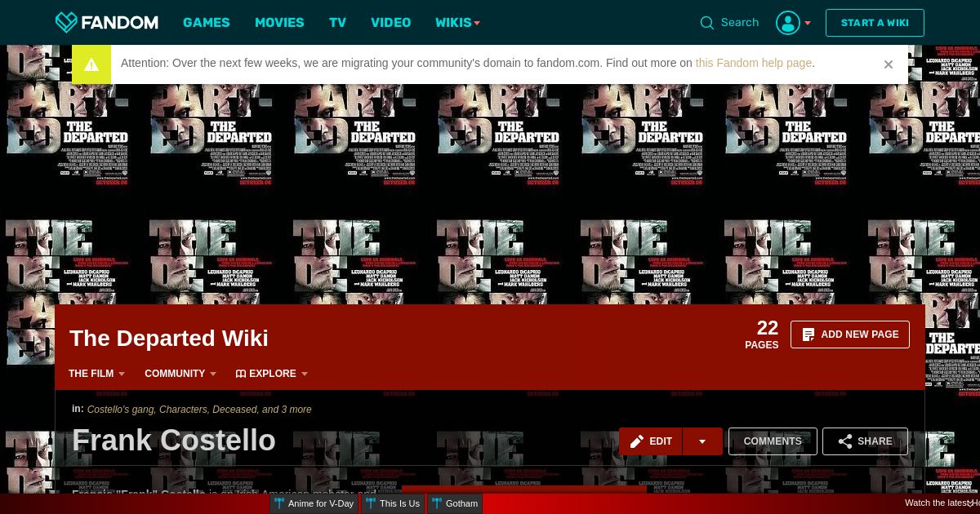This screenshot has height=514, width=980.
Task: Open the Movies navigation menu
Action: click(279, 22)
